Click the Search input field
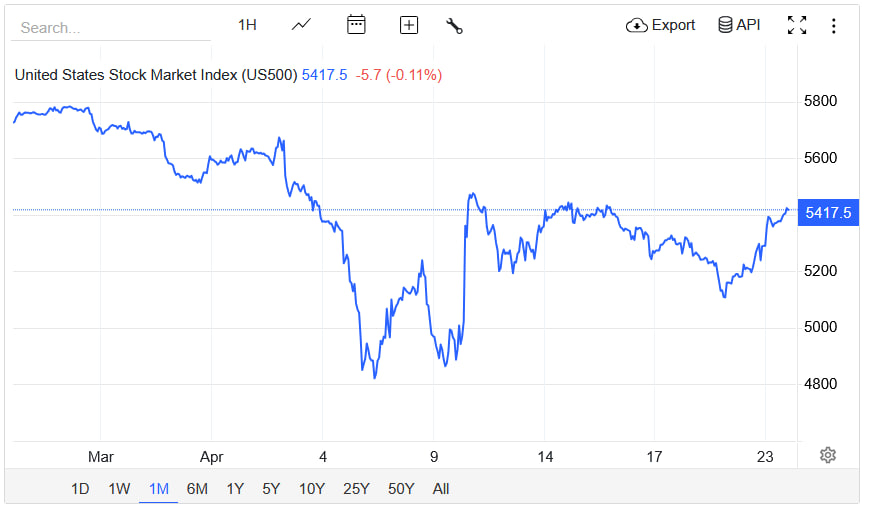The height and width of the screenshot is (519, 871). (x=110, y=28)
